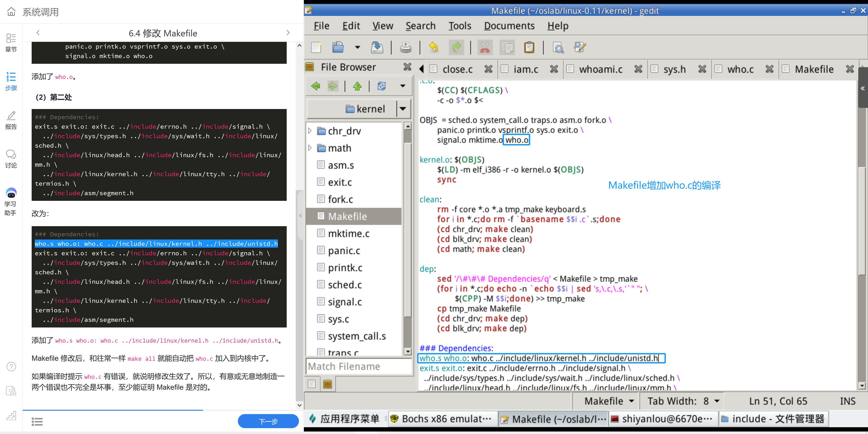
Task: Click File Browser up-folder arrow
Action: pos(357,86)
